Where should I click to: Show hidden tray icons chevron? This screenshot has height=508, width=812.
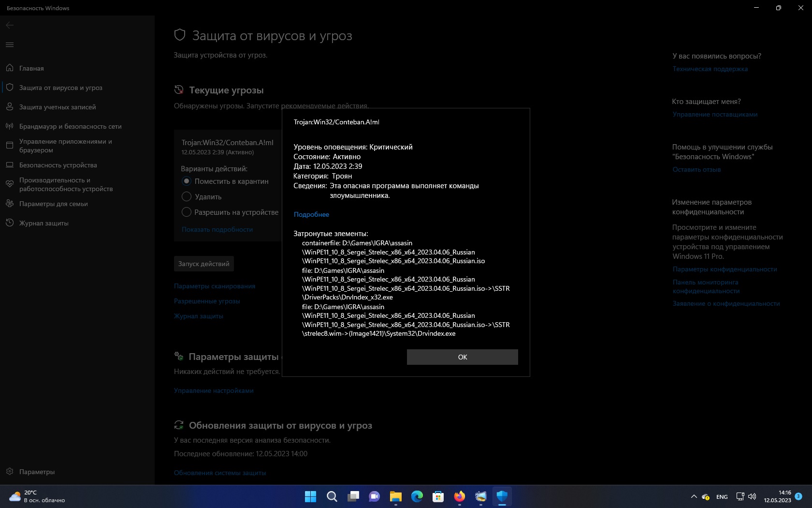tap(694, 496)
